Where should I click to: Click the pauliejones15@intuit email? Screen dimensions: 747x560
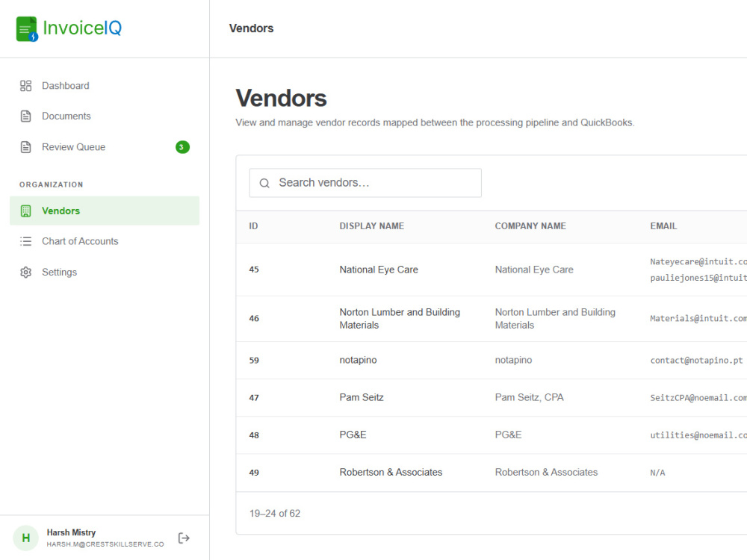tap(698, 278)
